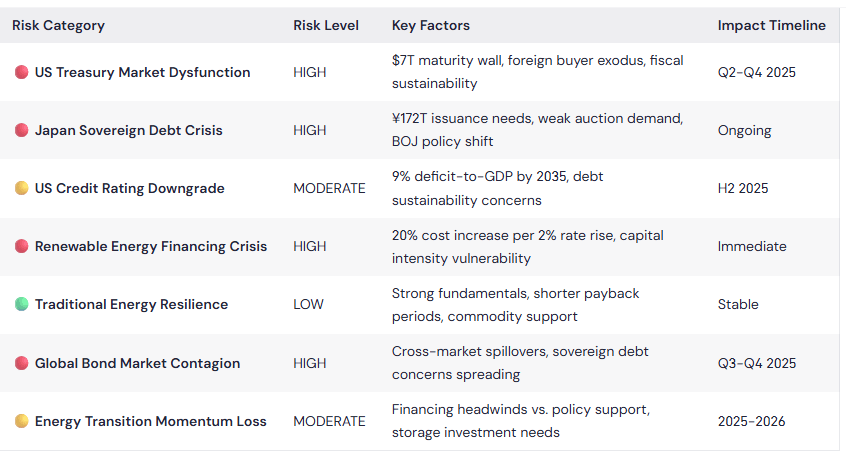Select Japan Sovereign Debt Crisis row title
This screenshot has width=846, height=459.
(x=128, y=131)
